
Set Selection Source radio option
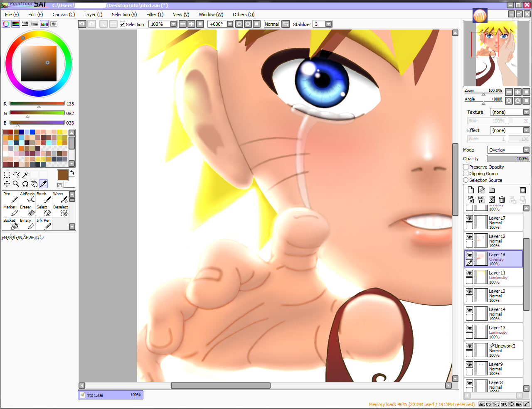(x=466, y=180)
